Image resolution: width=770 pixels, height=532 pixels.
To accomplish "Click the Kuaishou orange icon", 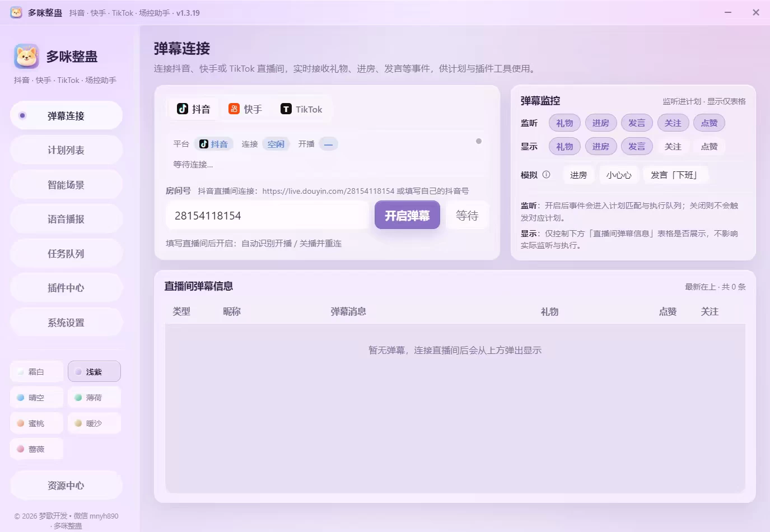I will click(234, 109).
